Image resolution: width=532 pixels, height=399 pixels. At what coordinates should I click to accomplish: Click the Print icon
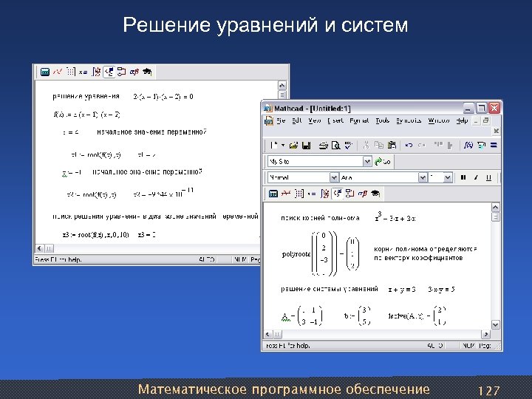324,146
